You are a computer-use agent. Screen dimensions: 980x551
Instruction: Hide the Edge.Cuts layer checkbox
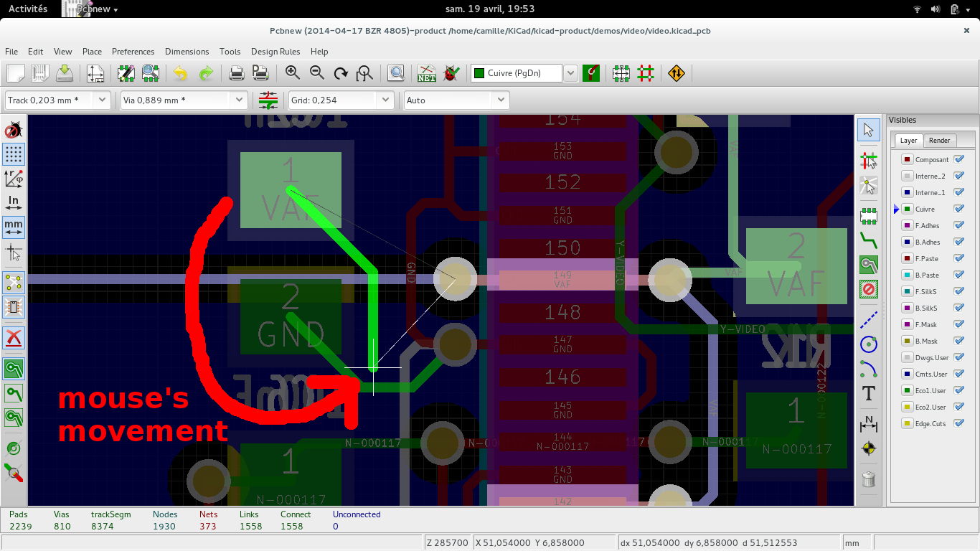point(959,423)
